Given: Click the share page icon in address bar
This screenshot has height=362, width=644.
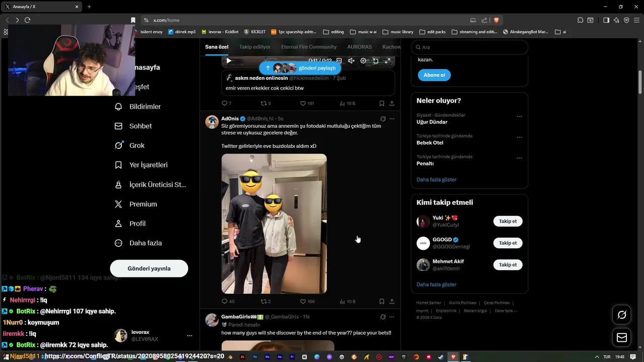Looking at the screenshot, I should 484,20.
